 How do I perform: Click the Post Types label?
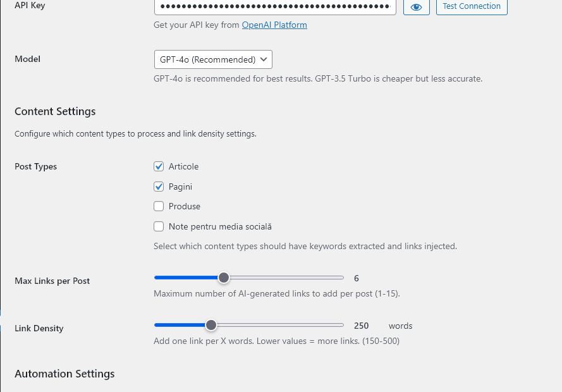[35, 167]
